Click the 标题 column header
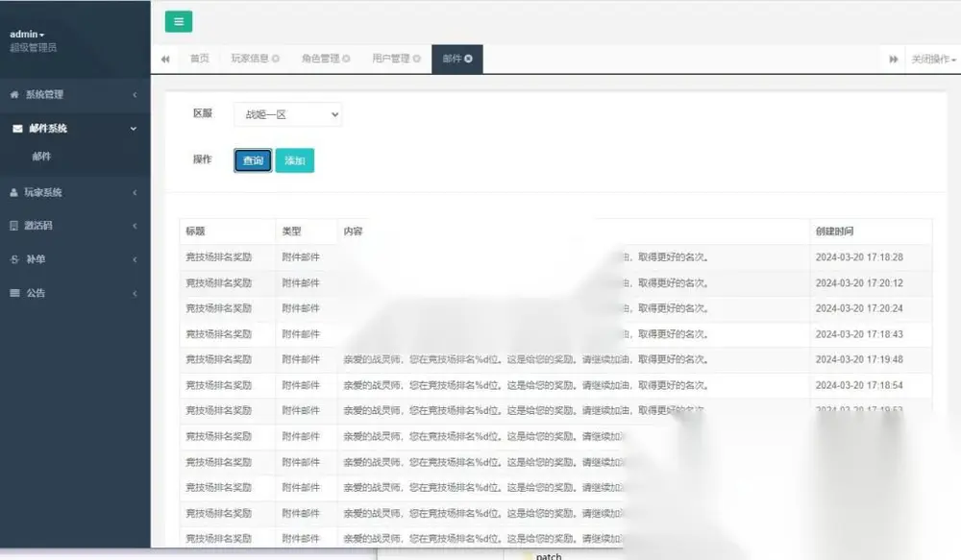Image resolution: width=961 pixels, height=560 pixels. 195,231
